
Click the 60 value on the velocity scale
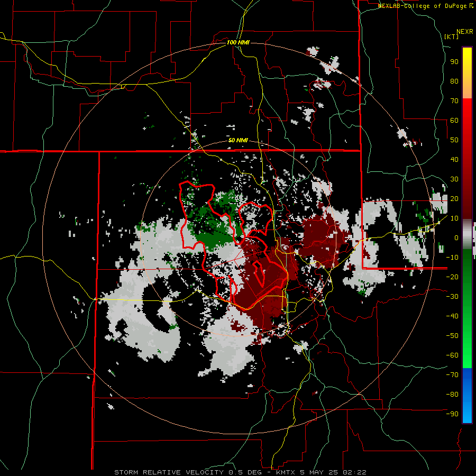454,120
